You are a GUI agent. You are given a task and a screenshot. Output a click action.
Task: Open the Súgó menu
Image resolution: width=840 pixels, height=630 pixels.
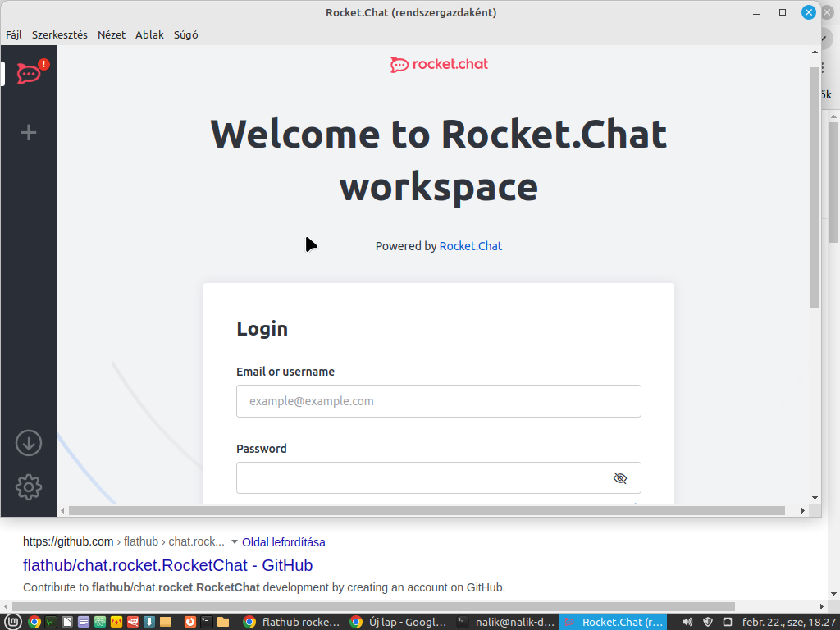click(x=186, y=34)
